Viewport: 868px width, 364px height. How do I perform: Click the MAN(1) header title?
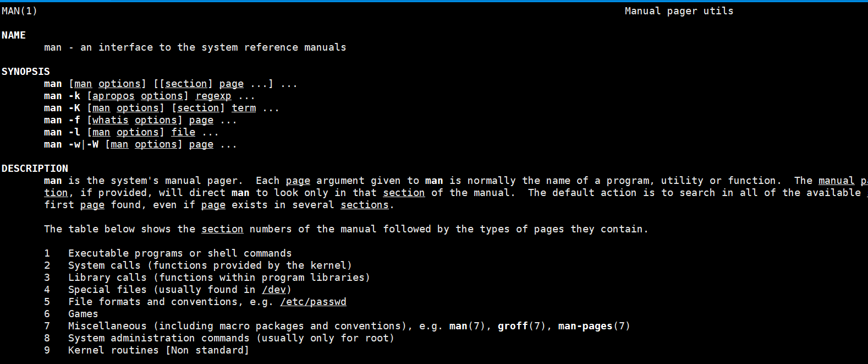click(19, 11)
